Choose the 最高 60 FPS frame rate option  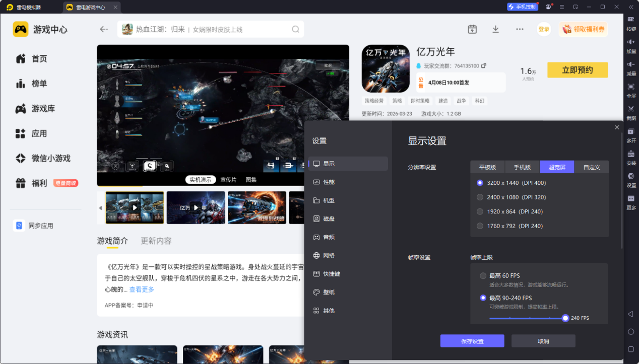click(483, 276)
